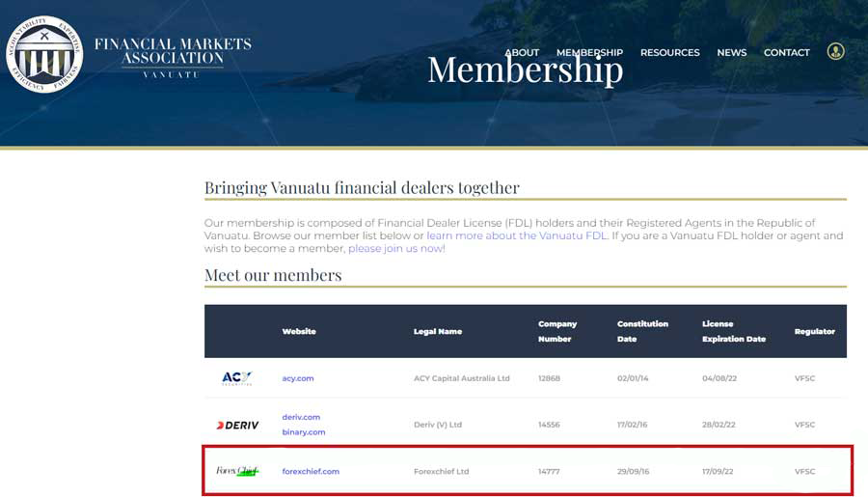
Task: Go to the NEWS page
Action: [731, 52]
